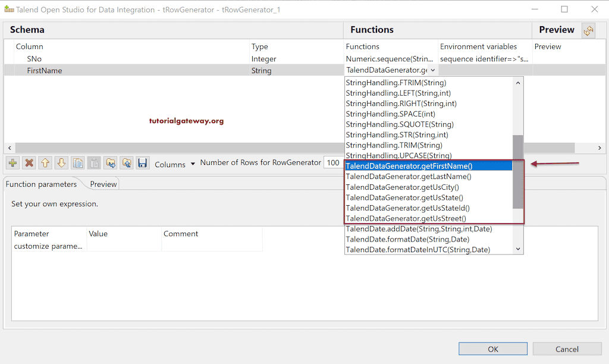Screen dimensions: 609x364
Task: Pick TalendDataGenerator.getUsStateId() option
Action: pos(429,208)
